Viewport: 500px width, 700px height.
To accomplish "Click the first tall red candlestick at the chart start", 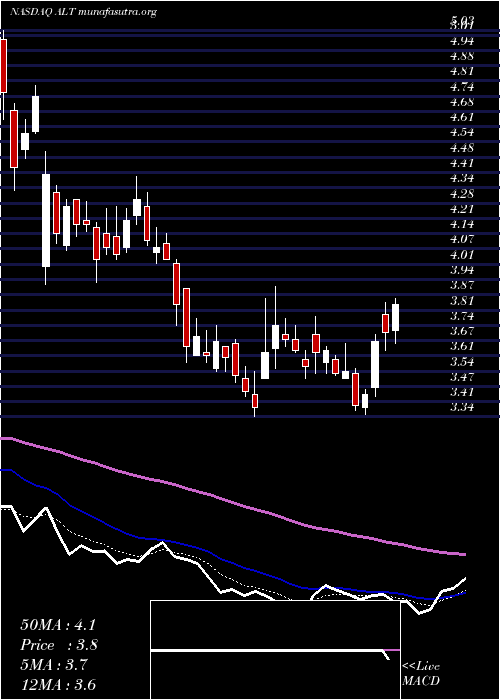I will [x=4, y=66].
